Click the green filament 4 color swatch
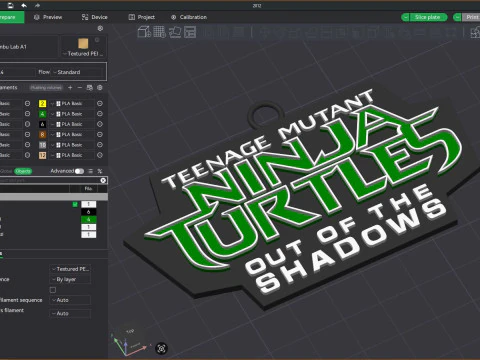 tap(42, 114)
